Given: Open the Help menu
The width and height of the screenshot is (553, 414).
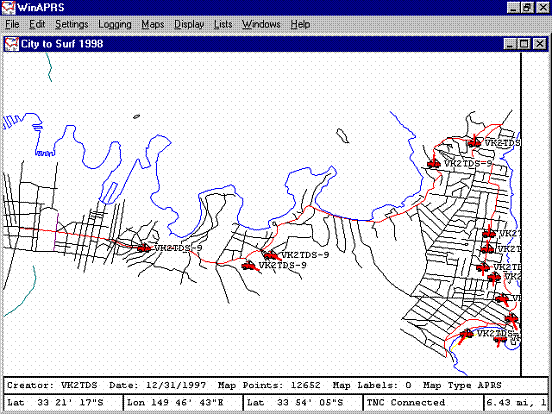Looking at the screenshot, I should click(x=300, y=24).
